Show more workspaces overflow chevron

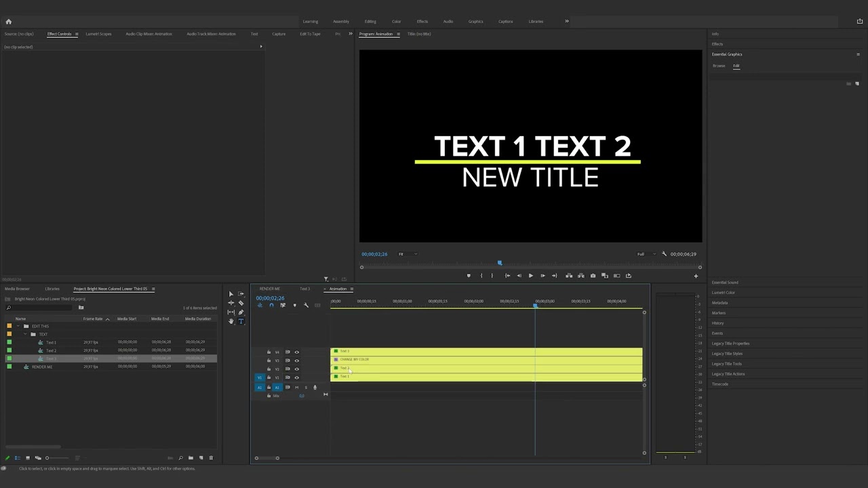[x=567, y=21]
